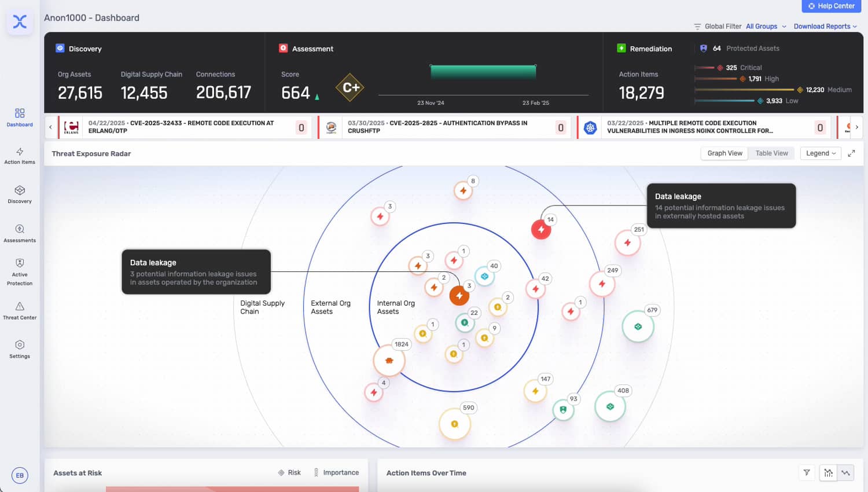Click the C+ grade badge

point(351,87)
